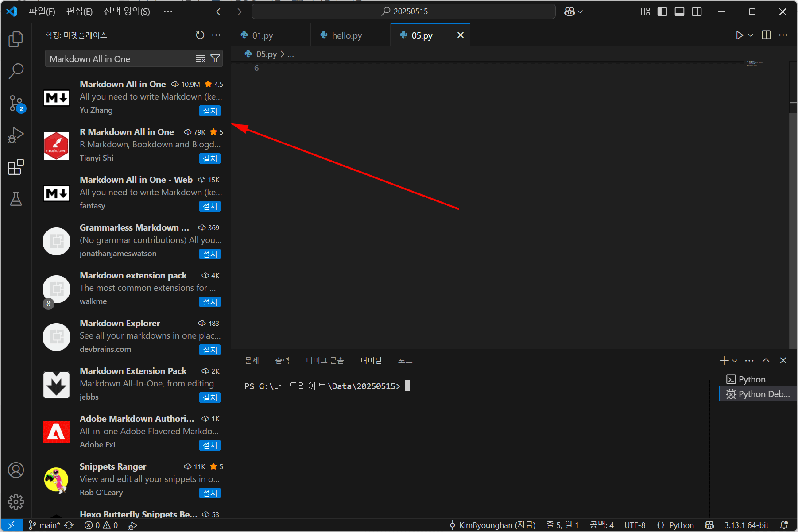The width and height of the screenshot is (798, 532).
Task: Install Adobe Markdown Authoring extension
Action: pos(210,445)
